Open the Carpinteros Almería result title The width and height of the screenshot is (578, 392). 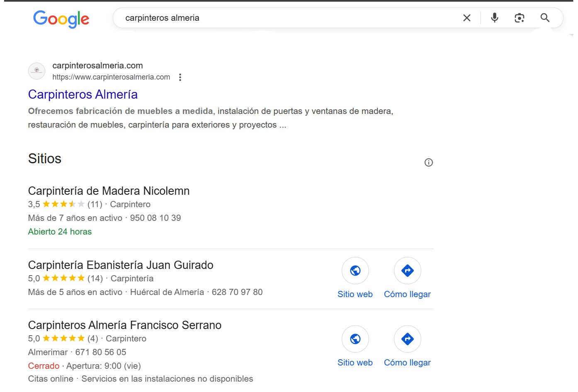pyautogui.click(x=83, y=94)
